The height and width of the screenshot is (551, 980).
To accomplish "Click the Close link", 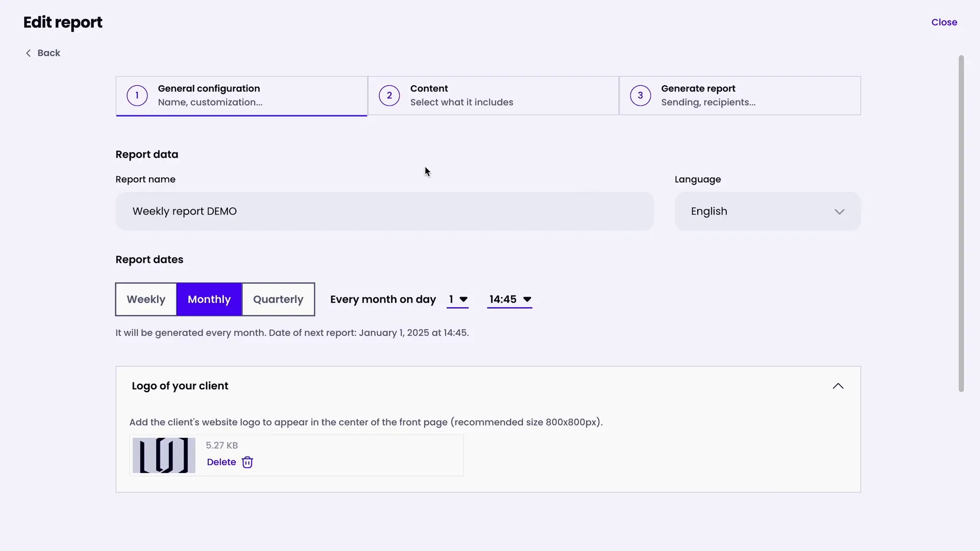I will coord(944,22).
